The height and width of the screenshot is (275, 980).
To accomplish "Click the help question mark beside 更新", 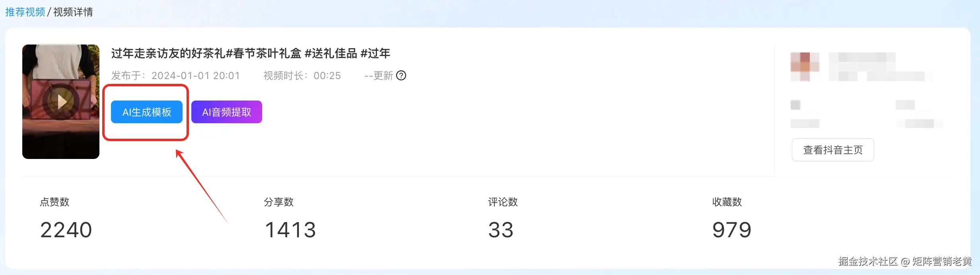I will click(x=401, y=76).
